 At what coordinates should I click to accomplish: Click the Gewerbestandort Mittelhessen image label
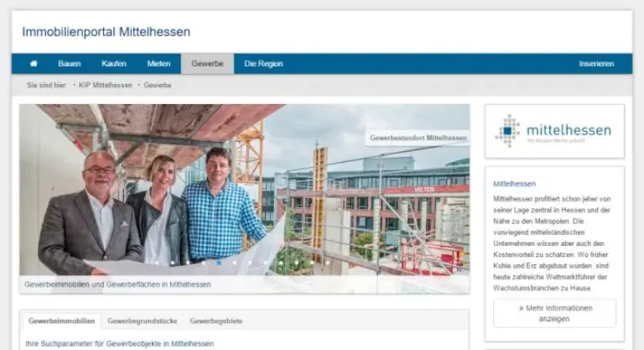[x=418, y=138]
